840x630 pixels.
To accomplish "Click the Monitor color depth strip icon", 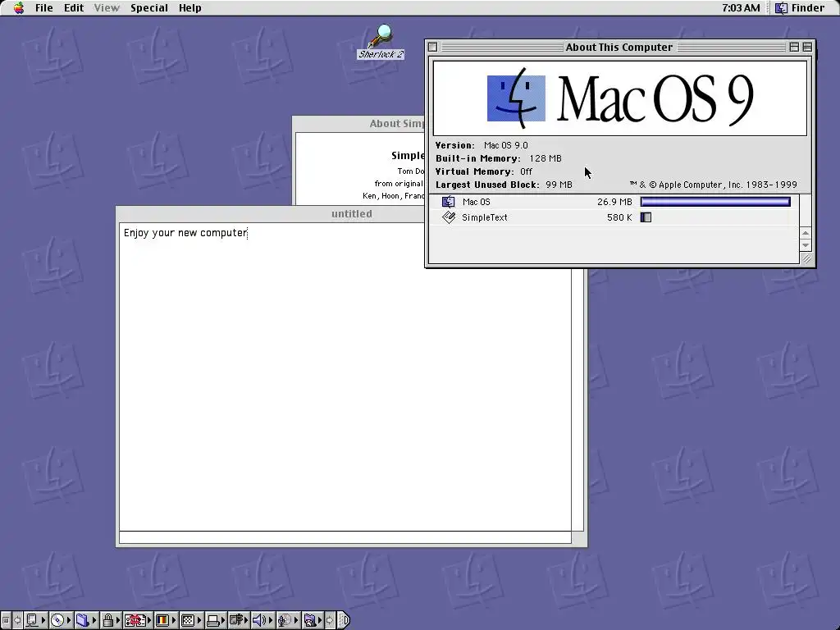I will click(162, 620).
